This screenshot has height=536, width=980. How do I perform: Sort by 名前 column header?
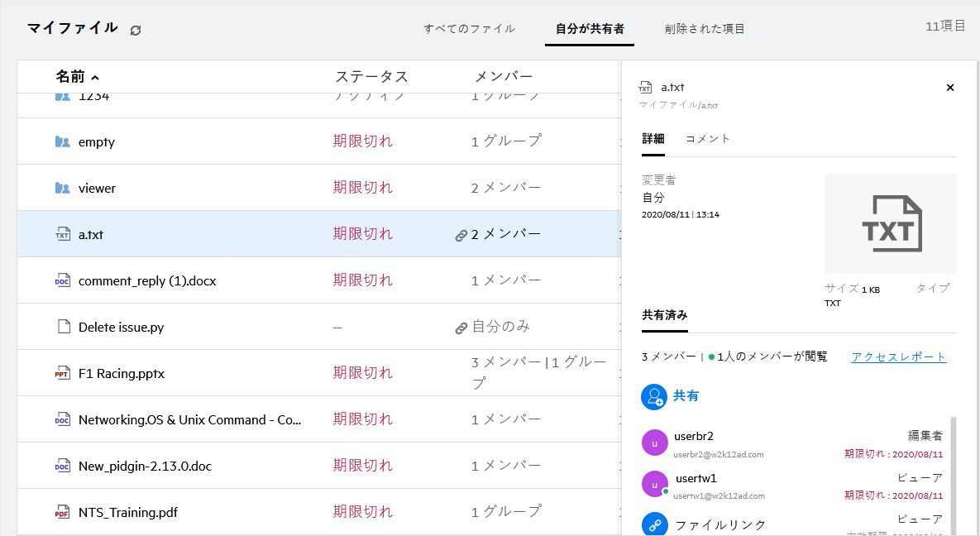70,77
